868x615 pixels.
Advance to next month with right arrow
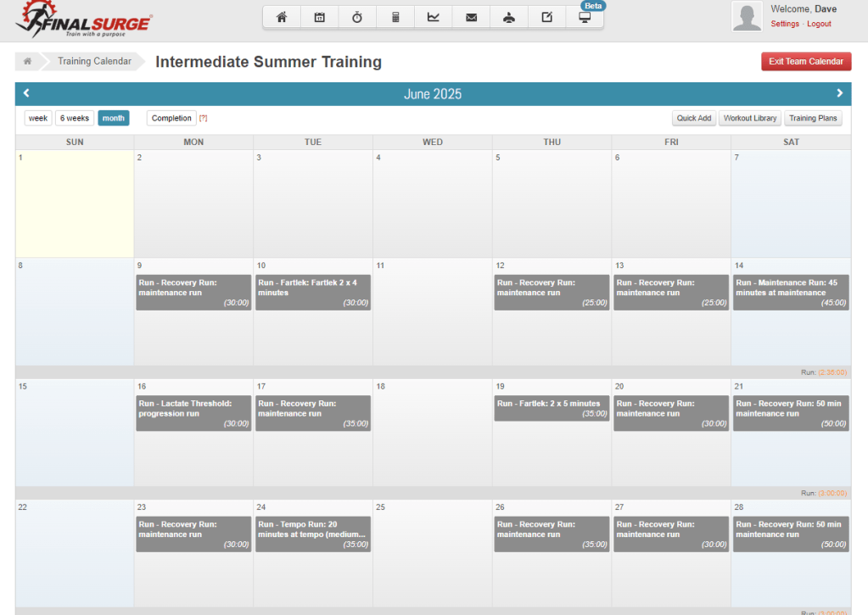[840, 93]
